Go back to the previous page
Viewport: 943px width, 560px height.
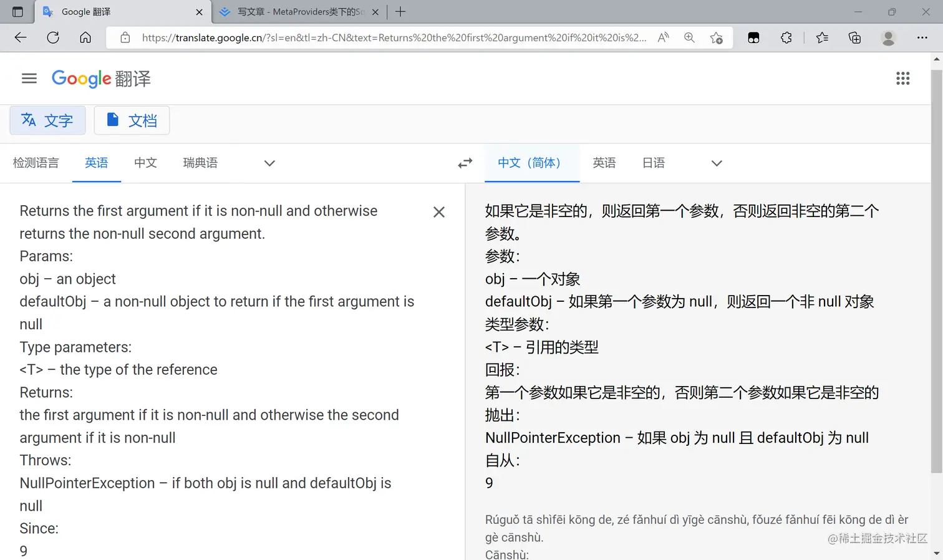21,37
